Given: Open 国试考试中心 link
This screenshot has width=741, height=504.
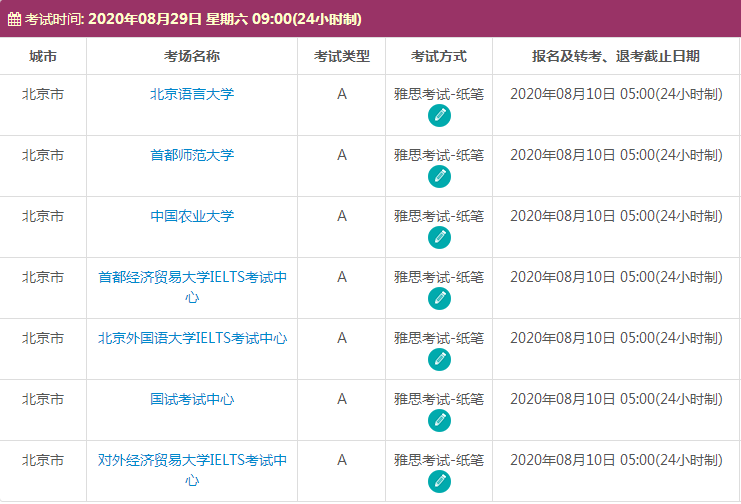Looking at the screenshot, I should pos(192,399).
